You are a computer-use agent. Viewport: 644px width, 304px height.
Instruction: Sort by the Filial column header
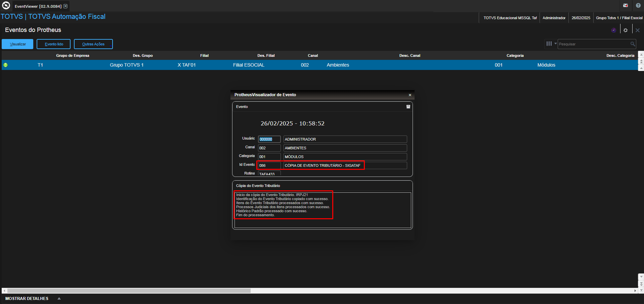pyautogui.click(x=204, y=55)
